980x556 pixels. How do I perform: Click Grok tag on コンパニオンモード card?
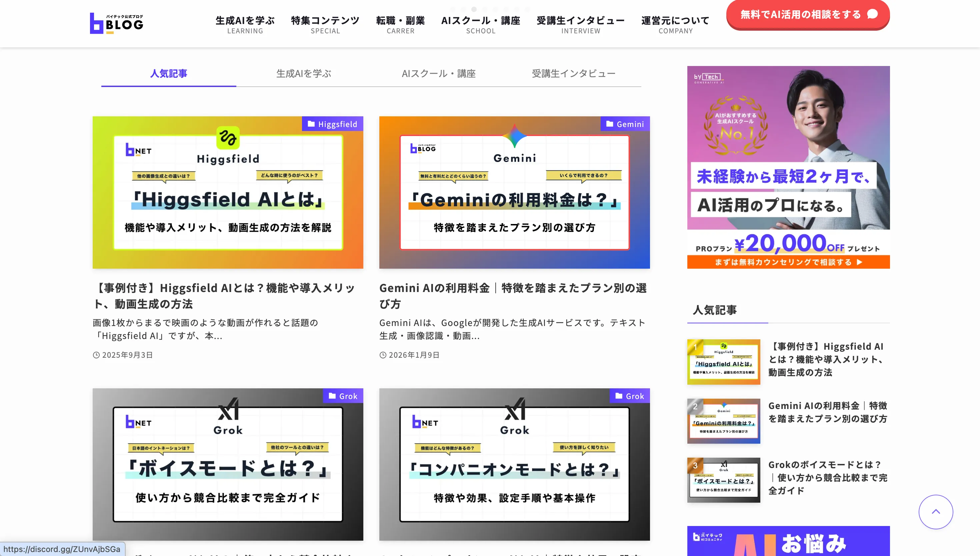pyautogui.click(x=630, y=396)
